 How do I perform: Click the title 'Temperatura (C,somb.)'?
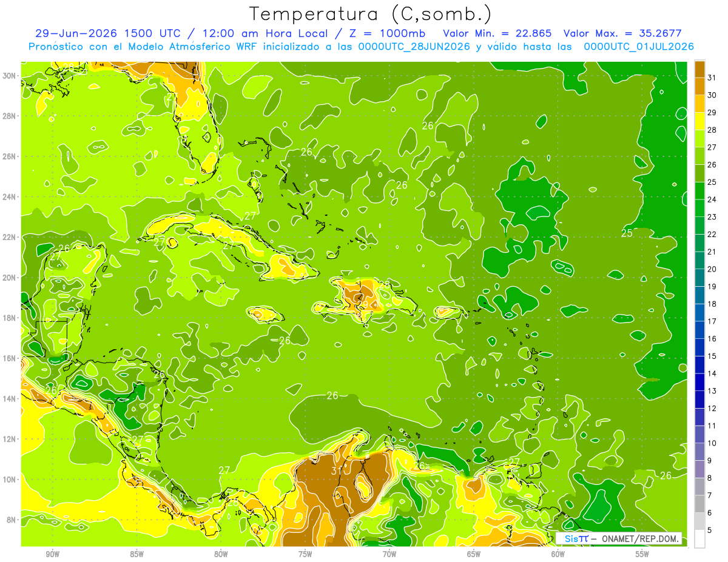pyautogui.click(x=371, y=14)
